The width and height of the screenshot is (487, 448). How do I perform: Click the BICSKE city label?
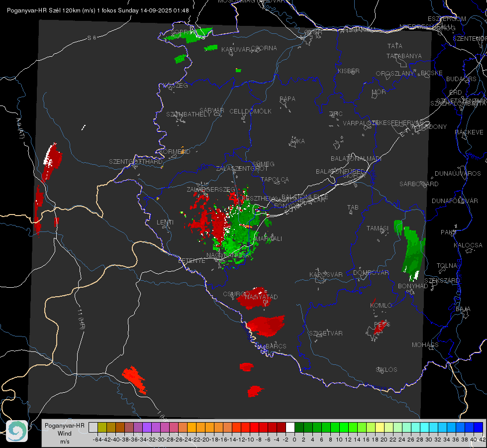point(432,73)
